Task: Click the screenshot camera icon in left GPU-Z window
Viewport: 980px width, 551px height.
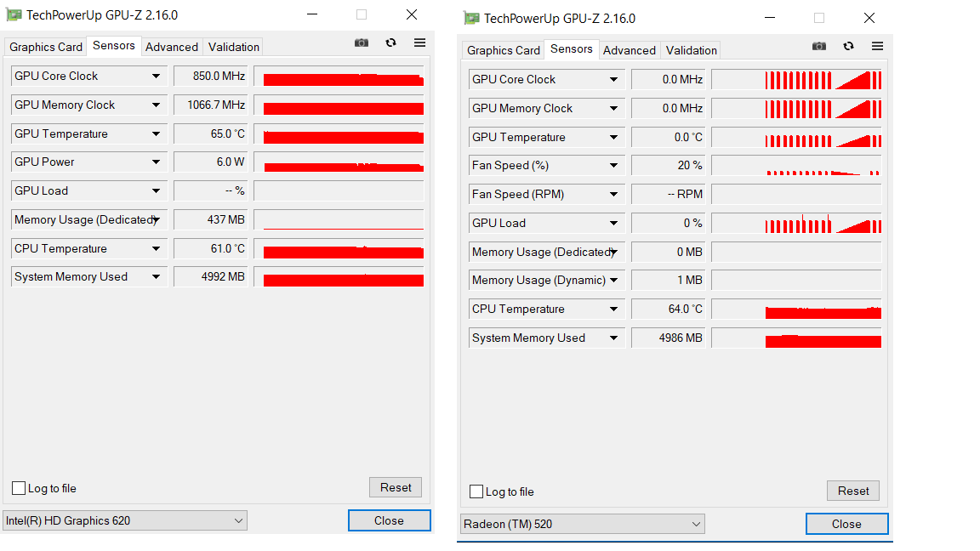Action: pyautogui.click(x=362, y=43)
